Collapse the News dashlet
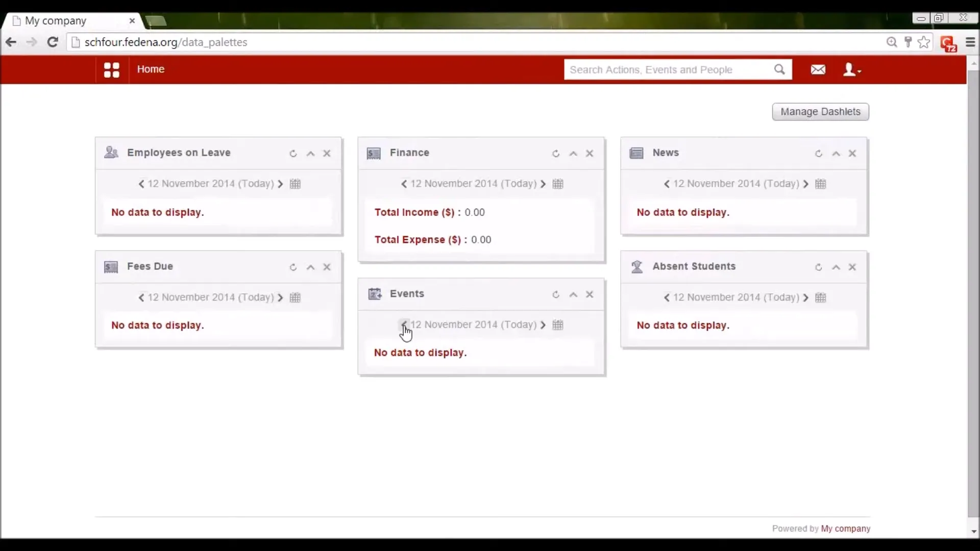 coord(836,153)
